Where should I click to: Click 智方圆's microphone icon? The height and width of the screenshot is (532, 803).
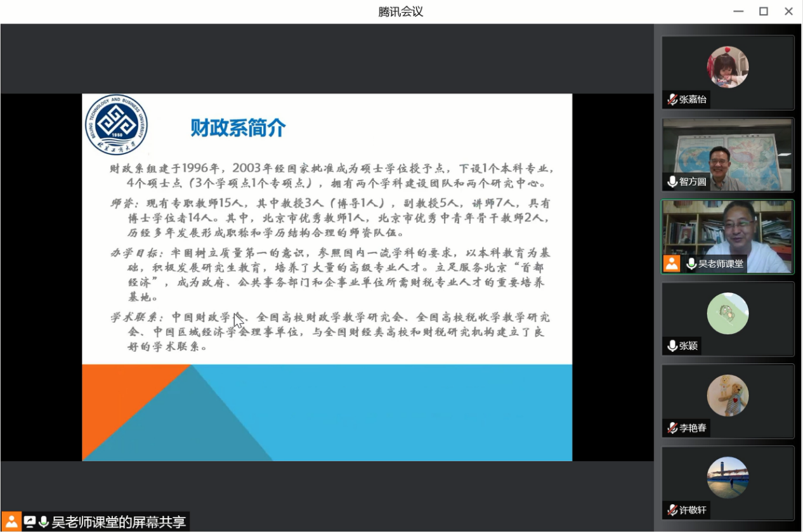[x=672, y=182]
